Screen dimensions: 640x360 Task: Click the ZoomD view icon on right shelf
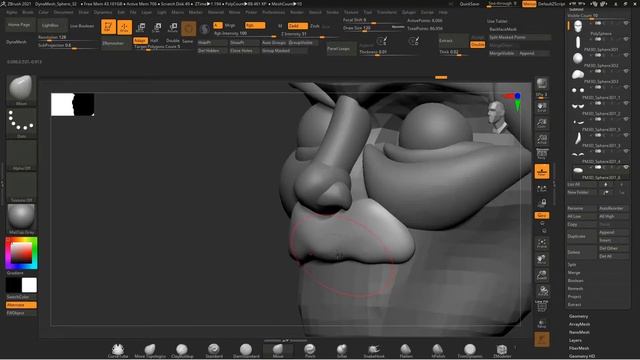[x=542, y=275]
